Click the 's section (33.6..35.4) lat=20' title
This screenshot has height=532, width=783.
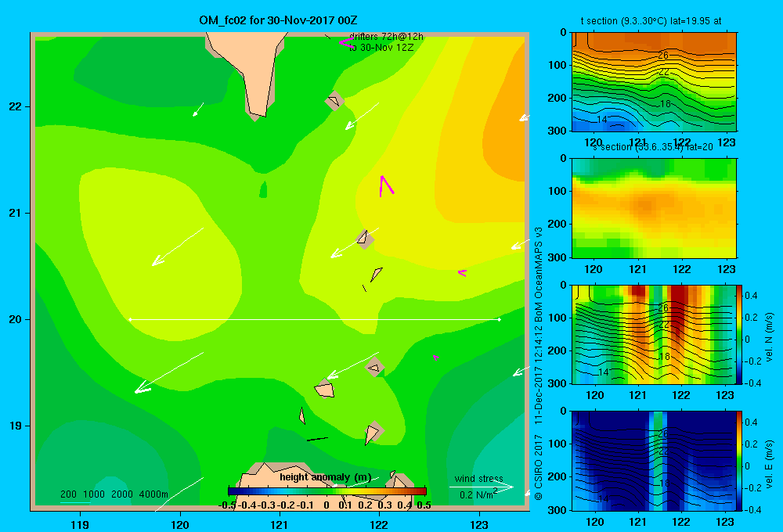653,147
